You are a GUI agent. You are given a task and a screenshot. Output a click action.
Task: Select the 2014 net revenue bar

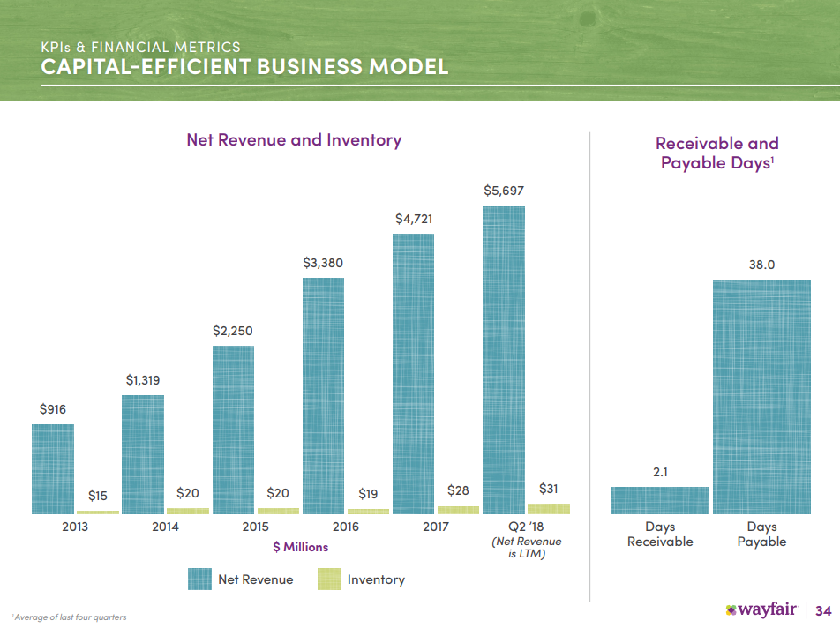point(143,454)
